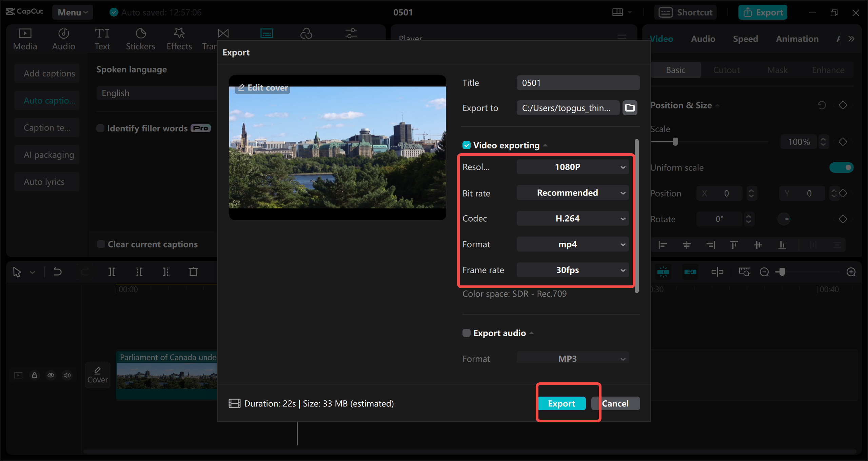This screenshot has width=868, height=461.
Task: Open the Audio panel
Action: tap(63, 38)
